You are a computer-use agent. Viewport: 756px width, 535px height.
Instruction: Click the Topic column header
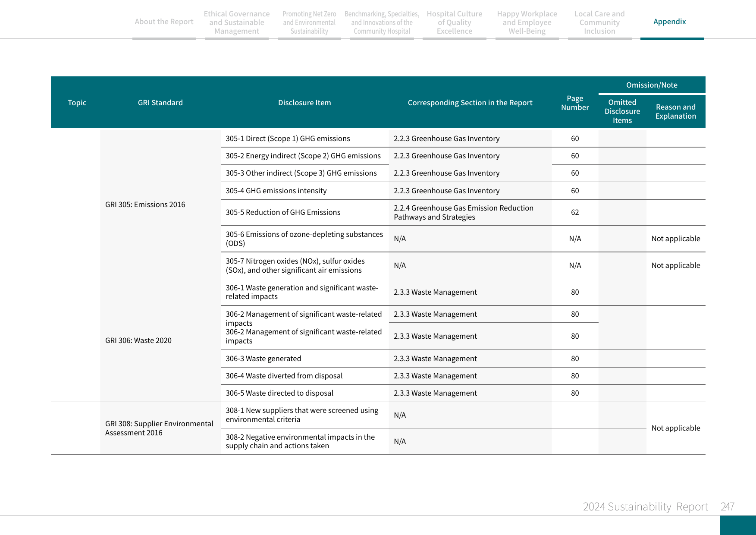[x=77, y=103]
